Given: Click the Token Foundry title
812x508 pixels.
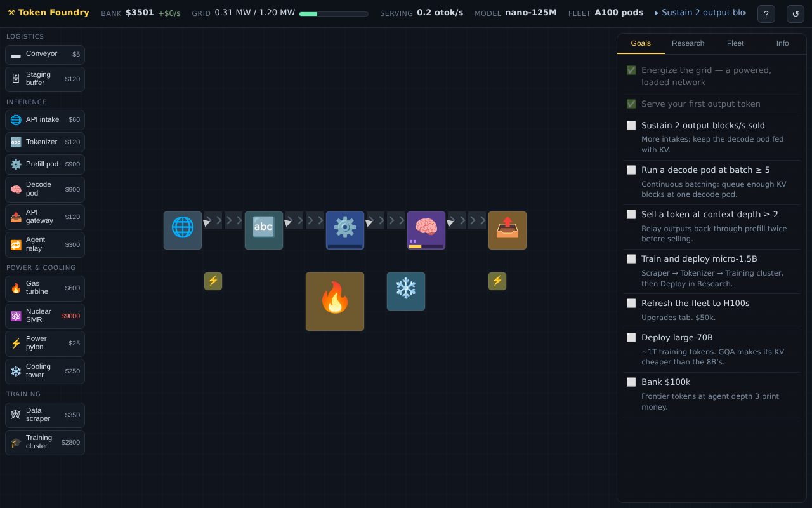Looking at the screenshot, I should (x=48, y=13).
